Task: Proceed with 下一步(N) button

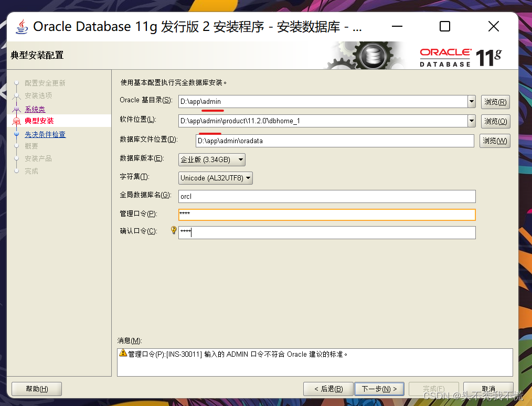Action: pyautogui.click(x=379, y=389)
